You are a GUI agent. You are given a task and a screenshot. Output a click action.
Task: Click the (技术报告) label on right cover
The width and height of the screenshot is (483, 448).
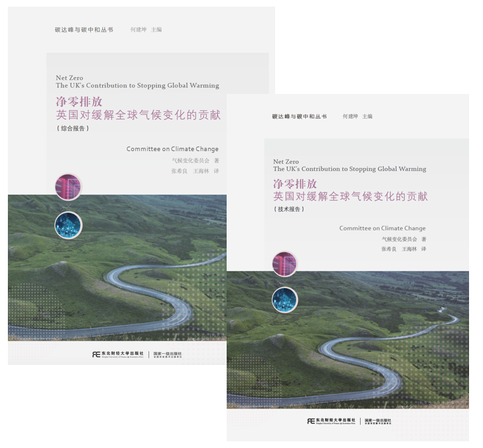point(289,209)
